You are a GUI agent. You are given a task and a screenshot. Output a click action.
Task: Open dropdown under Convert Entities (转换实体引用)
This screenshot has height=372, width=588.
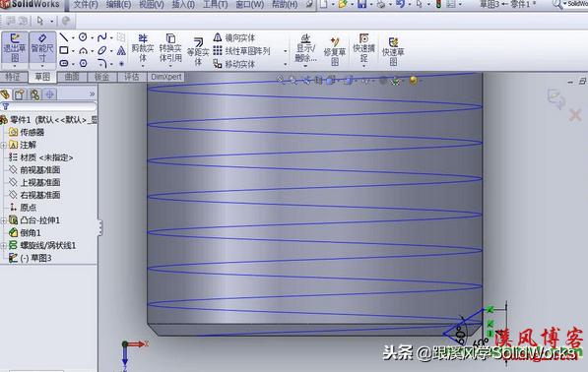pos(170,66)
